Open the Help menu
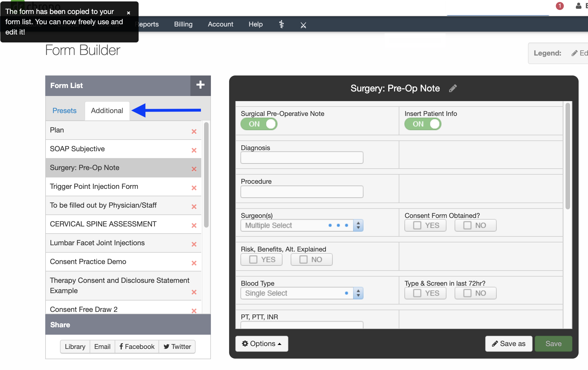This screenshot has height=370, width=588. tap(256, 24)
